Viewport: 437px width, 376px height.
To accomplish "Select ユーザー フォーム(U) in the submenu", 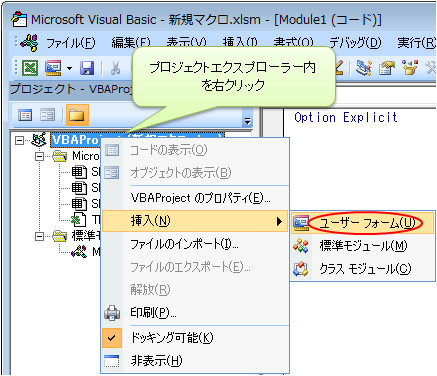I will point(363,223).
